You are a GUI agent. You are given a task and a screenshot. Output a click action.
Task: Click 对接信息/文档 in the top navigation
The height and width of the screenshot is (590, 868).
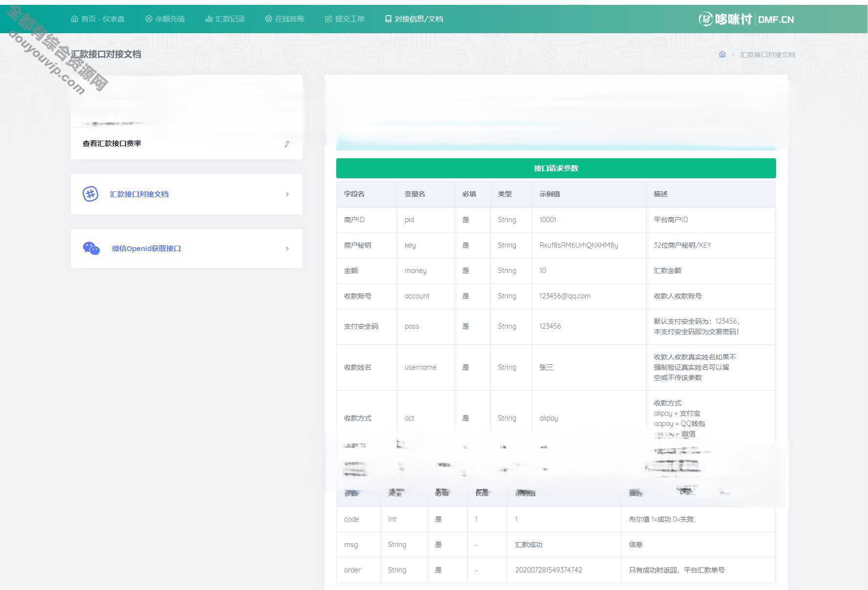[414, 19]
